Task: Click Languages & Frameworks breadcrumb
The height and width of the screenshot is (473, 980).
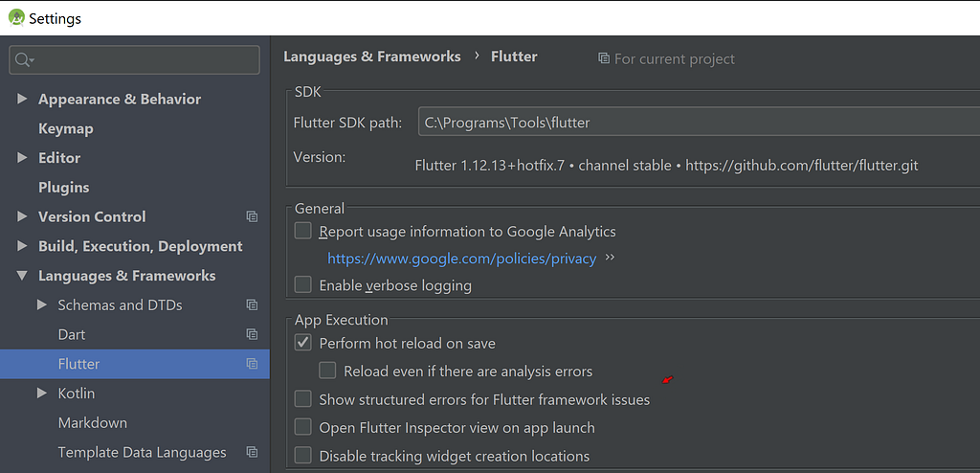Action: pyautogui.click(x=372, y=56)
